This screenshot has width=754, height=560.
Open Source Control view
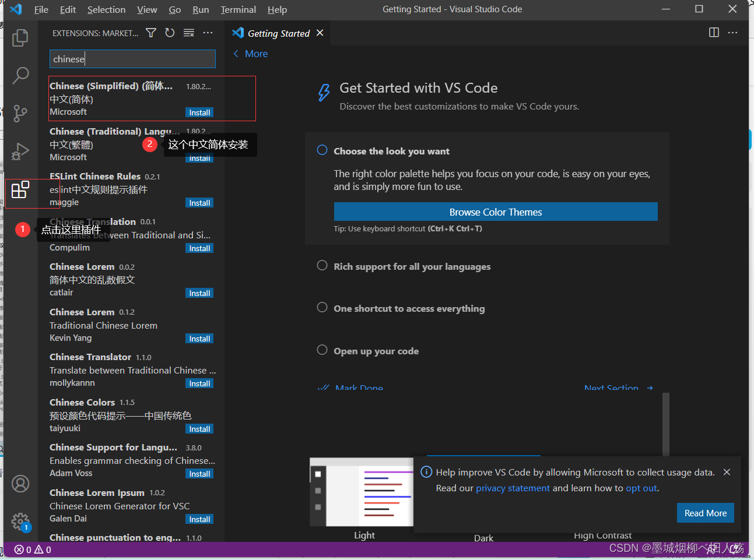point(20,113)
